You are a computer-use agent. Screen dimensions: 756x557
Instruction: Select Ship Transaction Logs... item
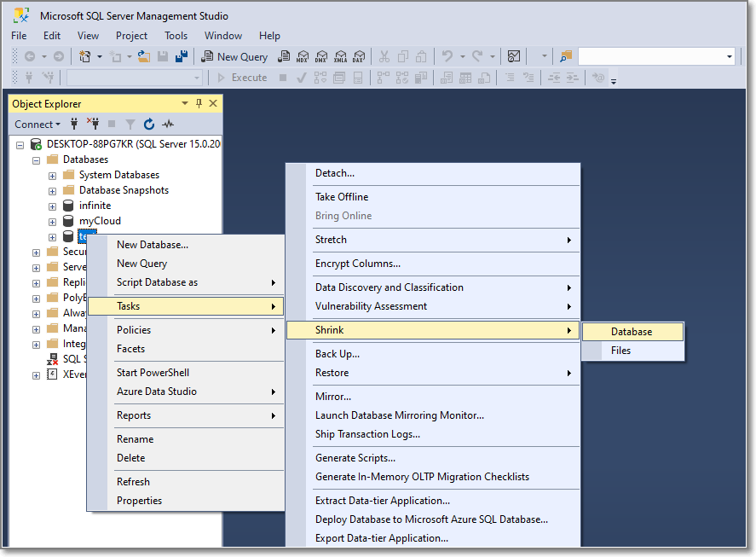[433, 434]
